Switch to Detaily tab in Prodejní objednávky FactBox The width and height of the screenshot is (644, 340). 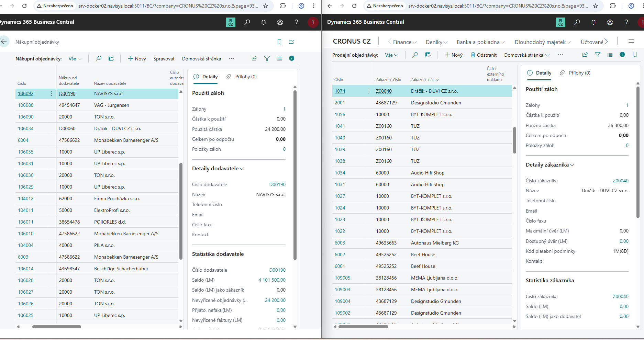pyautogui.click(x=540, y=73)
